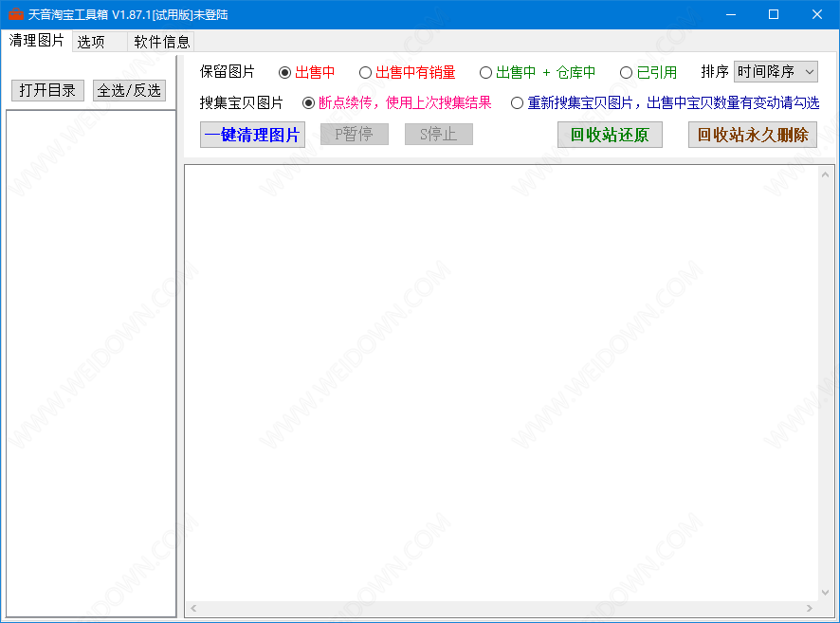Click the 回收站还原 button
The width and height of the screenshot is (840, 623).
(x=610, y=135)
